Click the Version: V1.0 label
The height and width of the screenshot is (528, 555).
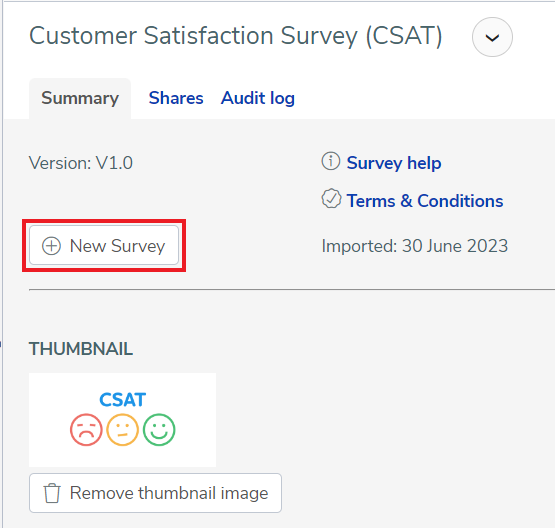coord(81,163)
